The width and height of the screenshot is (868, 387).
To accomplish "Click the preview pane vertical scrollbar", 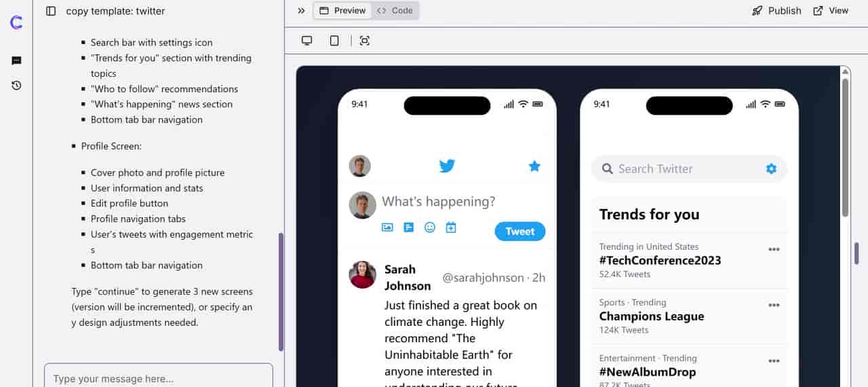I will tap(845, 147).
